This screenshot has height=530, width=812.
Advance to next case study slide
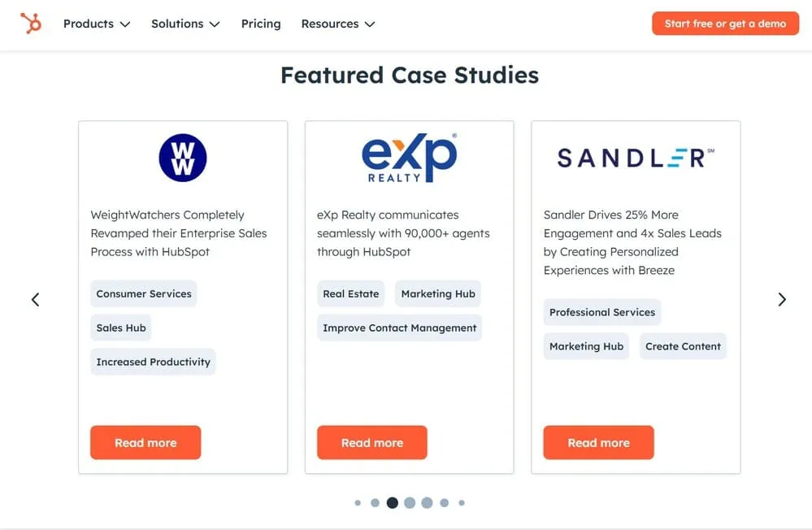781,299
